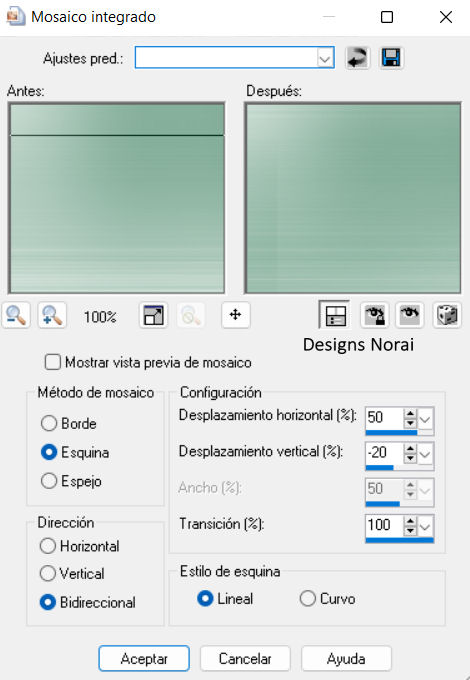
Task: Click the reset to default settings icon
Action: coord(358,58)
